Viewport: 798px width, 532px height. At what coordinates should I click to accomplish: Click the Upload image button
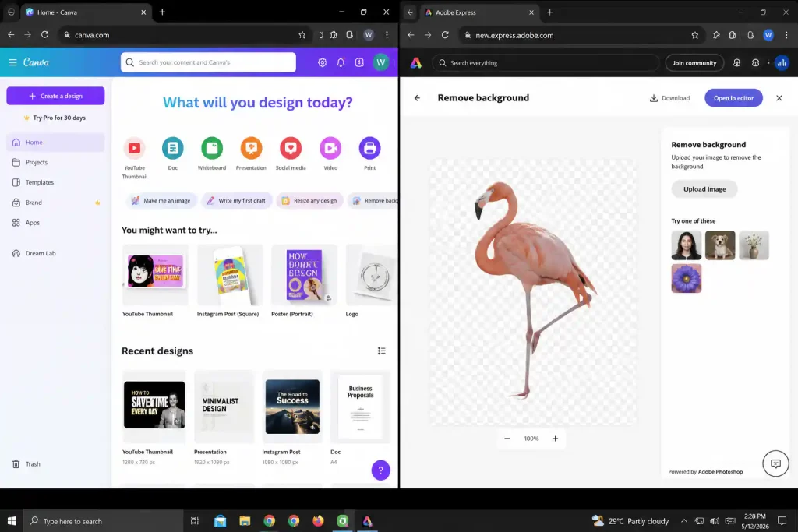tap(704, 189)
